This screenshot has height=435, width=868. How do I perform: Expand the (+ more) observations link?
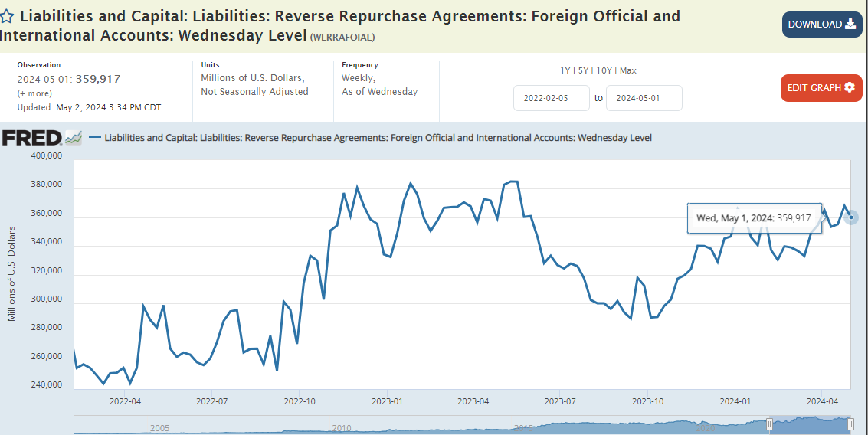click(35, 93)
